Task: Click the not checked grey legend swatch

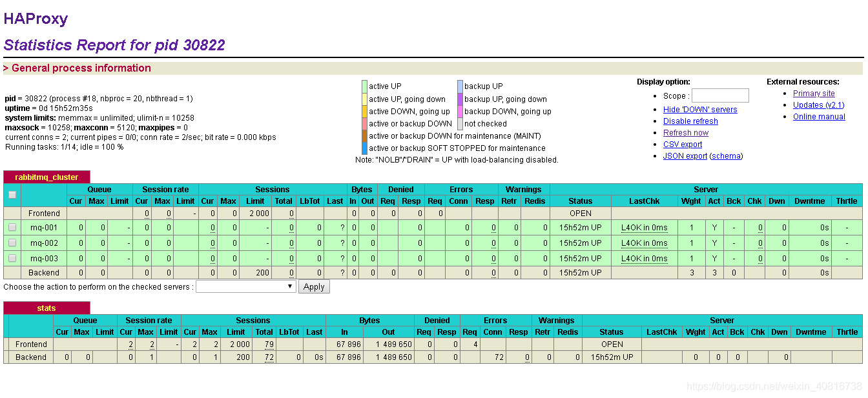Action: pos(460,123)
